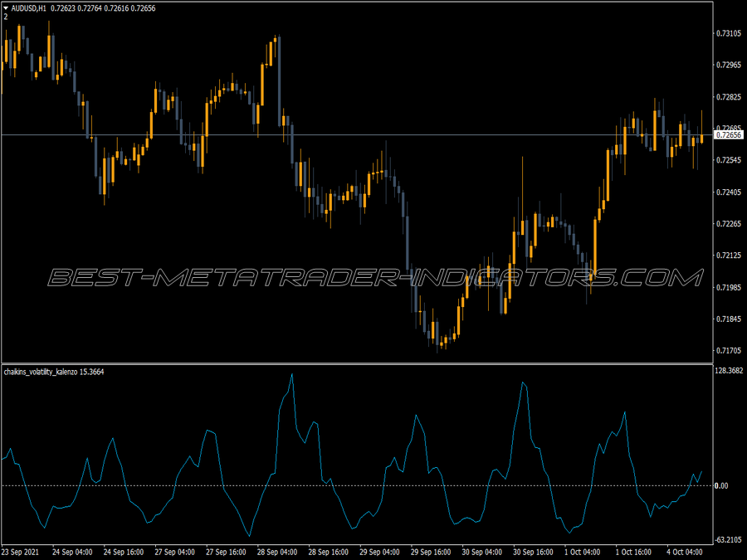Click the 4 Oct 04:00 time axis label
Screen dimensions: 747x560
(685, 553)
